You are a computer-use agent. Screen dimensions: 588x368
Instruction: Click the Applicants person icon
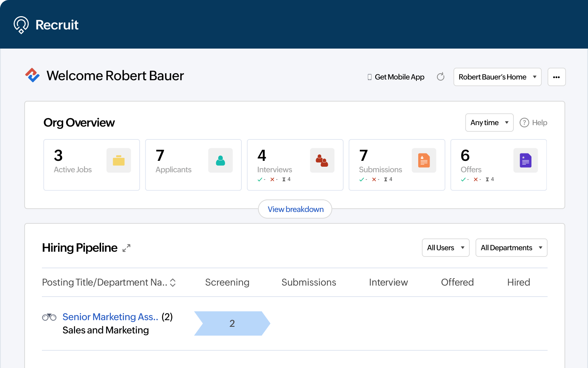pos(220,160)
